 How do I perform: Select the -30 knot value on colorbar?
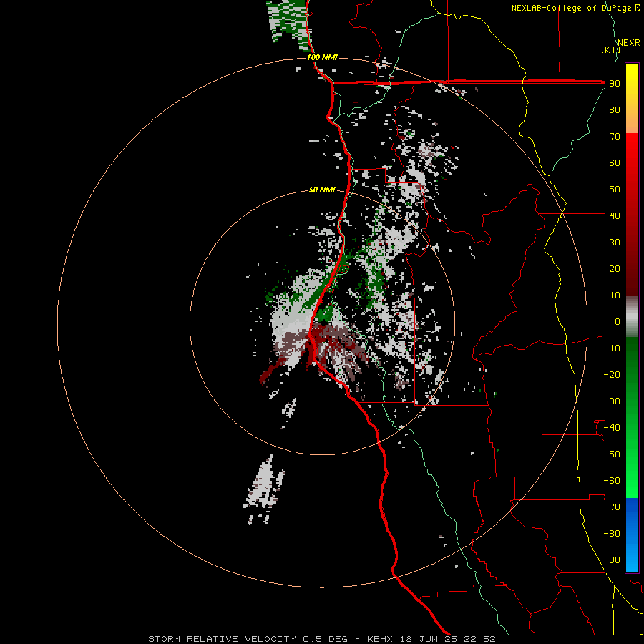coord(612,401)
